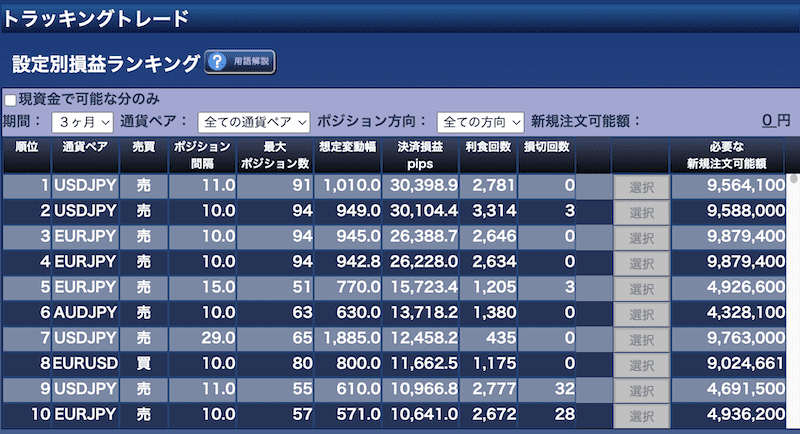The height and width of the screenshot is (434, 800).
Task: Click the 29.0 position interval cell
Action: pos(203,338)
